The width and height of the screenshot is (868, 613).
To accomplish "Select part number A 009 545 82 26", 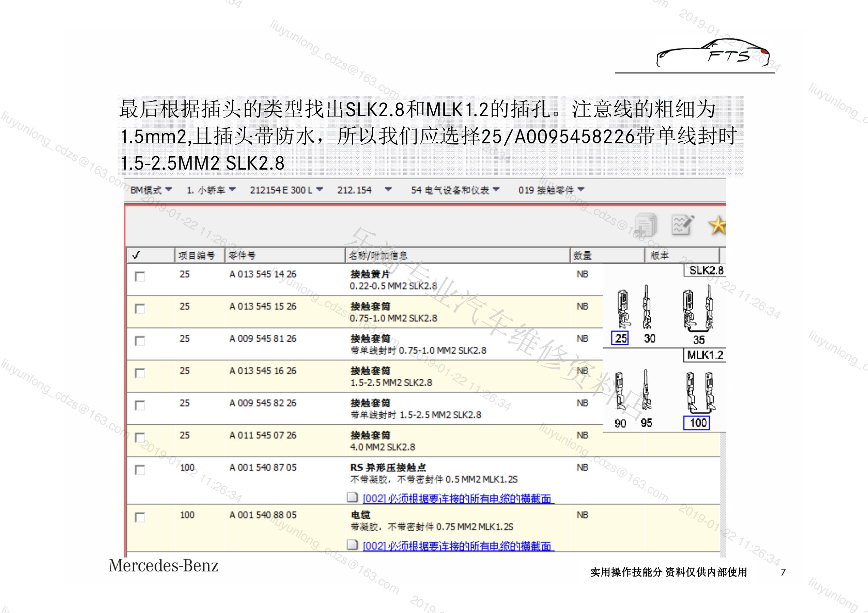I will (x=263, y=403).
